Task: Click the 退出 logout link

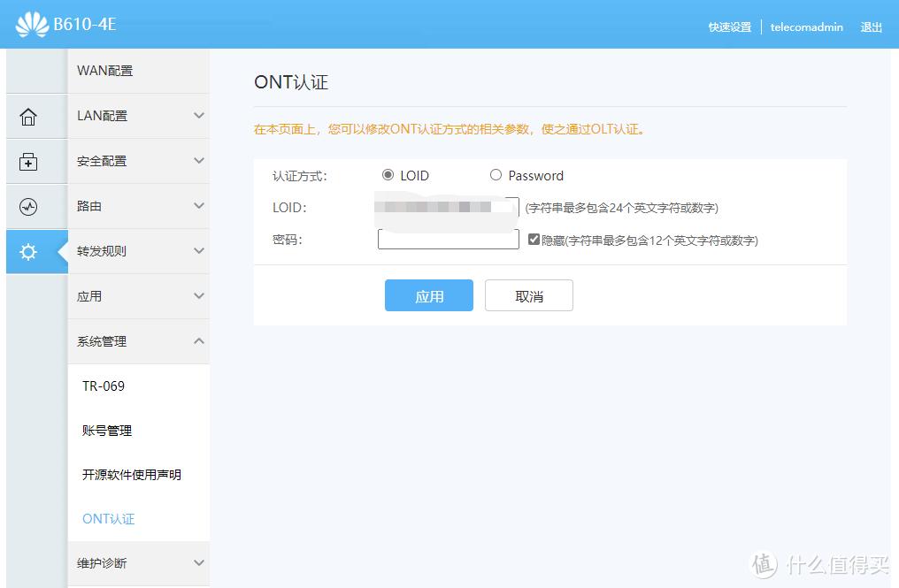Action: pos(872,27)
